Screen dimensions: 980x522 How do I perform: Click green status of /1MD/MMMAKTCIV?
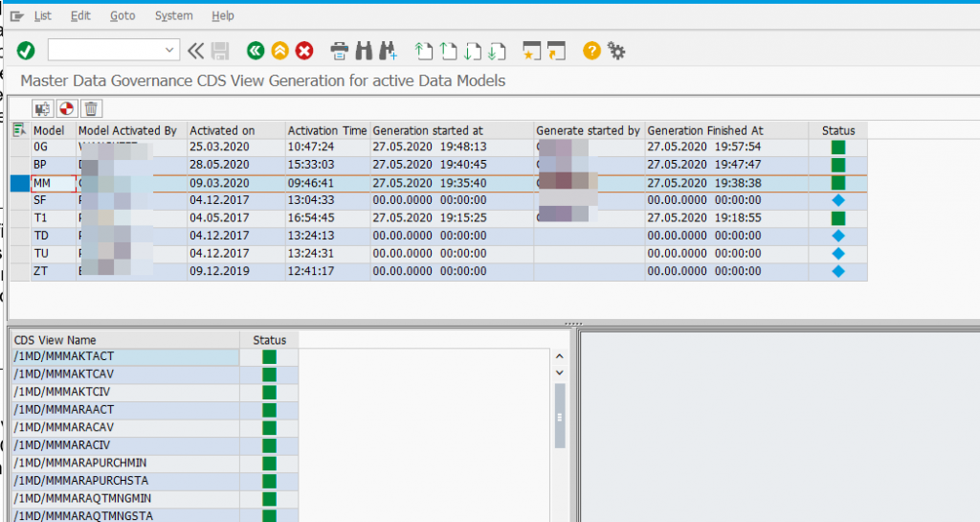(x=269, y=392)
